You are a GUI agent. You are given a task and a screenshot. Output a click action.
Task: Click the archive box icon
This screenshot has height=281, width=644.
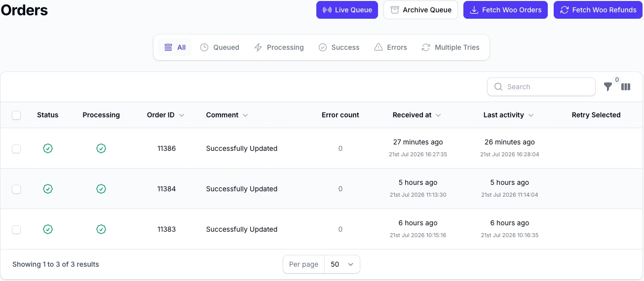(x=394, y=10)
